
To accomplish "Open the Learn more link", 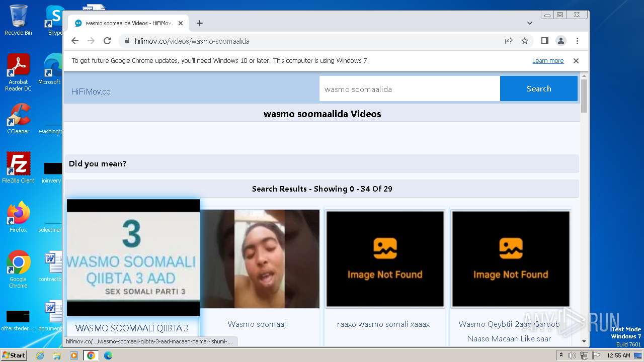I will (548, 61).
